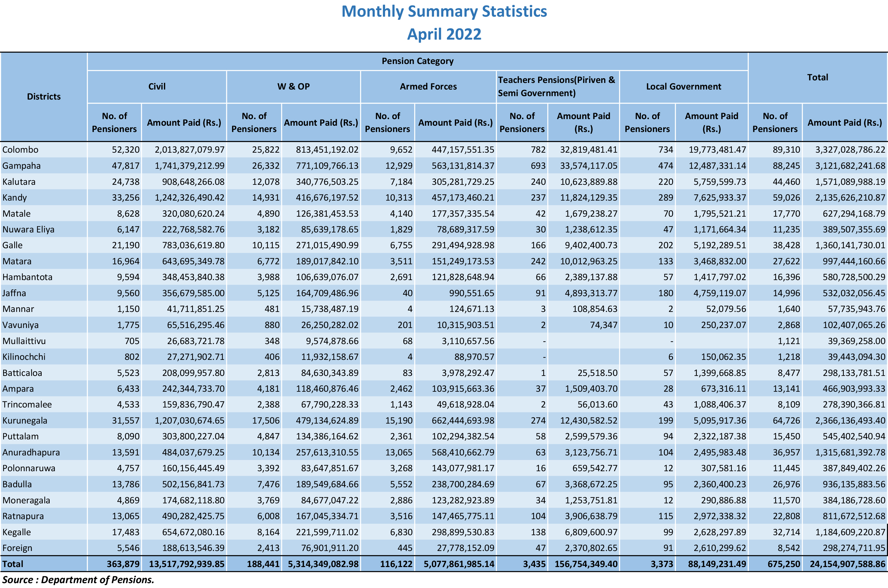888x588 pixels.
Task: Click the Foreign row label
Action: tap(17, 548)
